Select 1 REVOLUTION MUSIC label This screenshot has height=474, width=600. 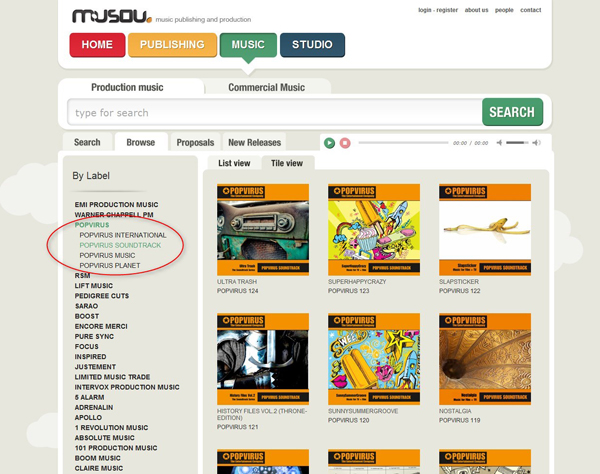coord(111,428)
